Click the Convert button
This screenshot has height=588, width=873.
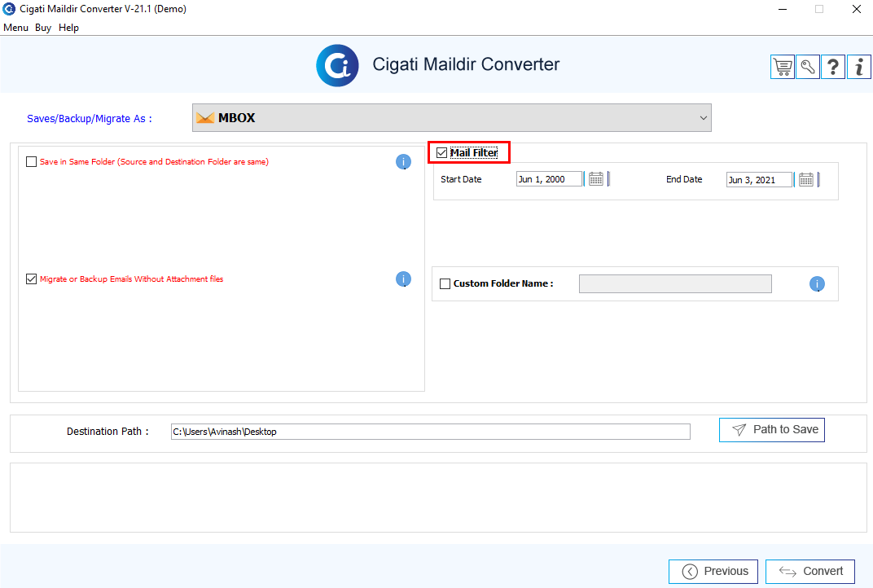click(810, 571)
